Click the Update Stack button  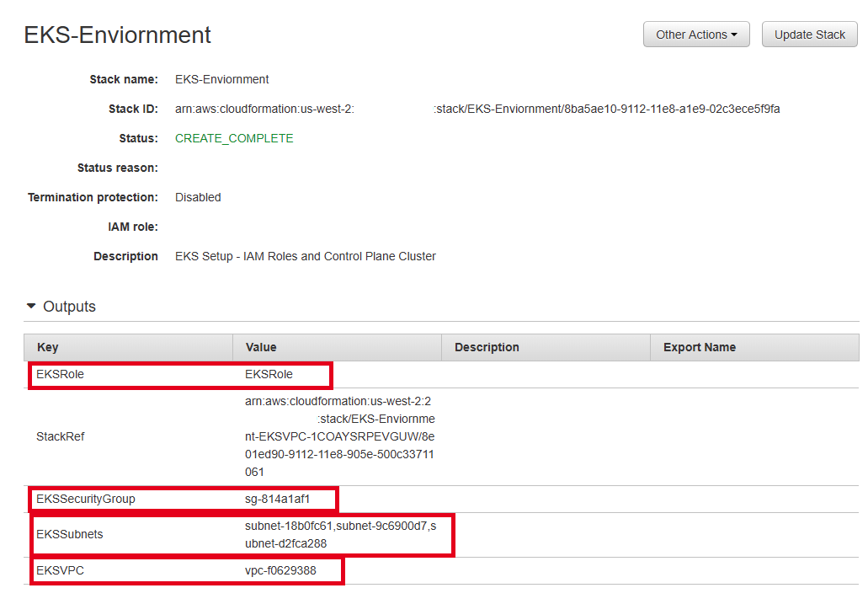809,35
